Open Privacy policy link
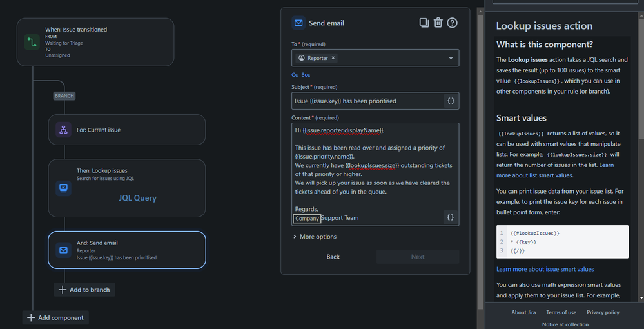 point(603,312)
